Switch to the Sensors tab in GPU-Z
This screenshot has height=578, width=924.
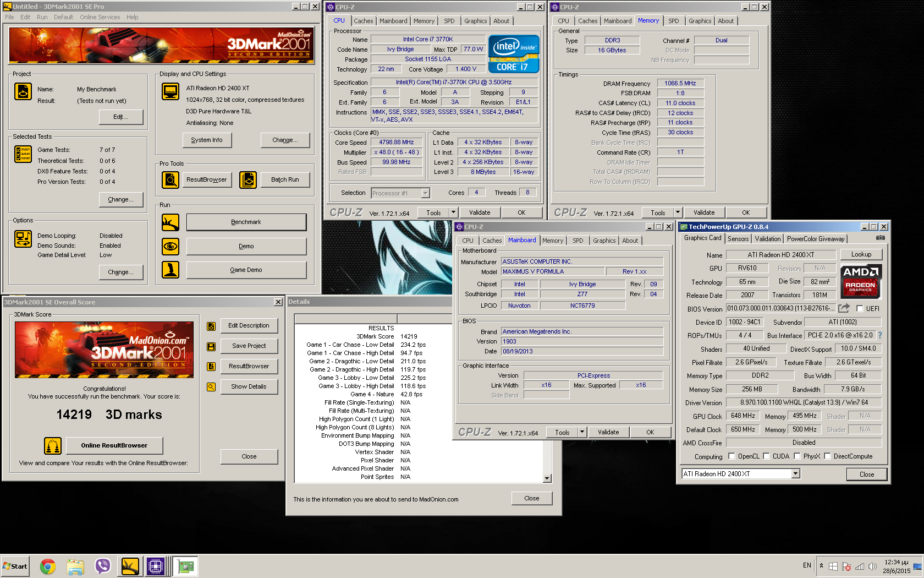pos(738,239)
